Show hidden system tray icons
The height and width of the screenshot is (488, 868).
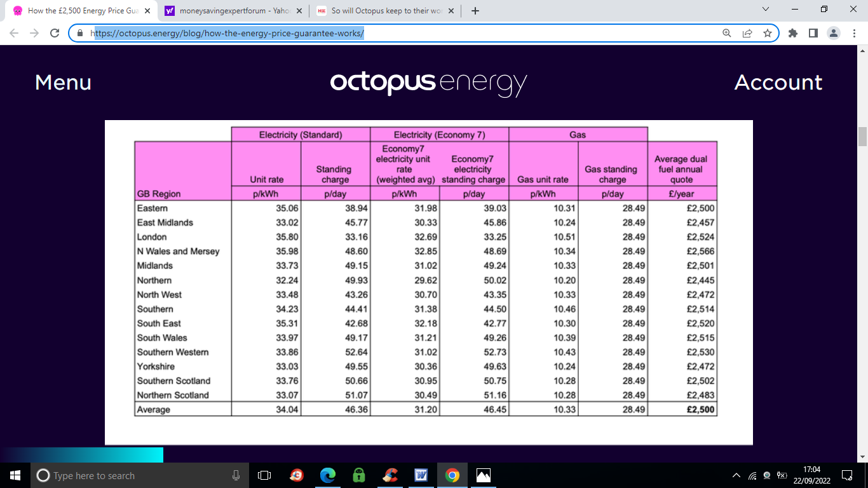click(x=736, y=475)
